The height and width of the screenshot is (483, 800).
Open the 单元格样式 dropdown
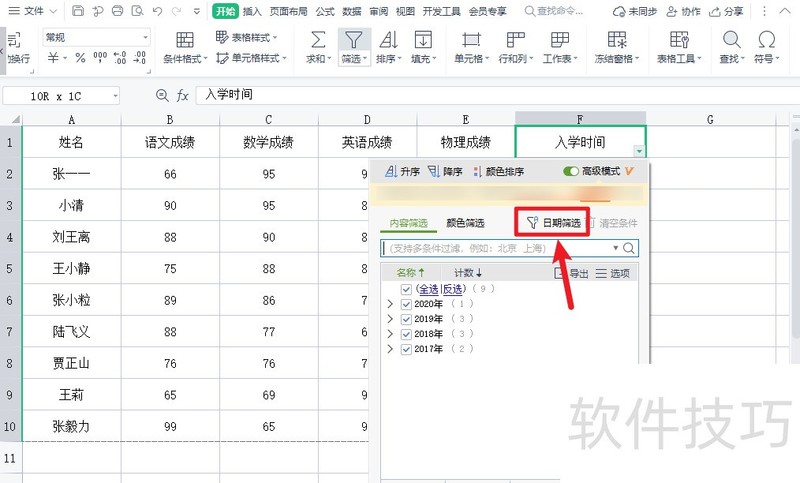(x=251, y=58)
